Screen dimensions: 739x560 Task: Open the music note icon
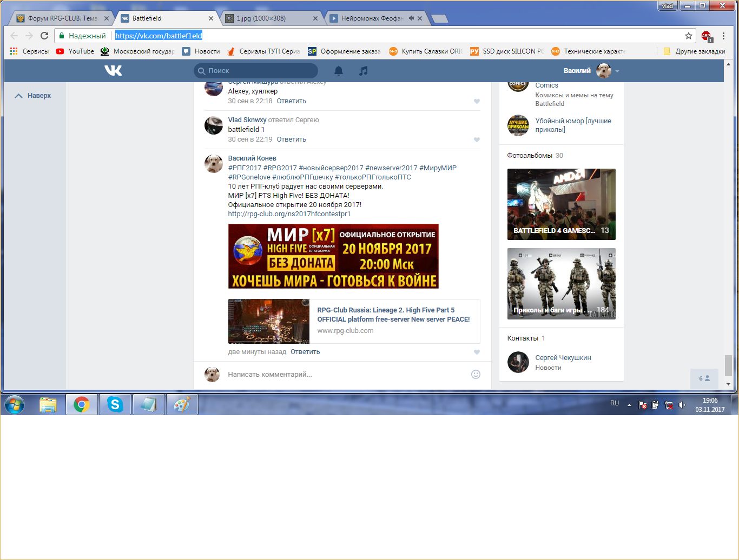364,71
